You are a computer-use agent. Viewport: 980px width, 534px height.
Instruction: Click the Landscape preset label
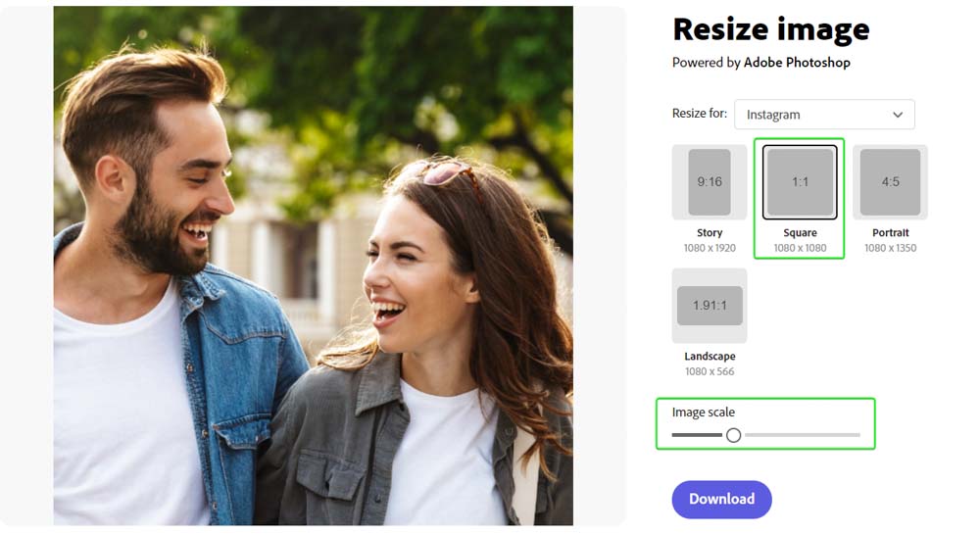[x=710, y=356]
